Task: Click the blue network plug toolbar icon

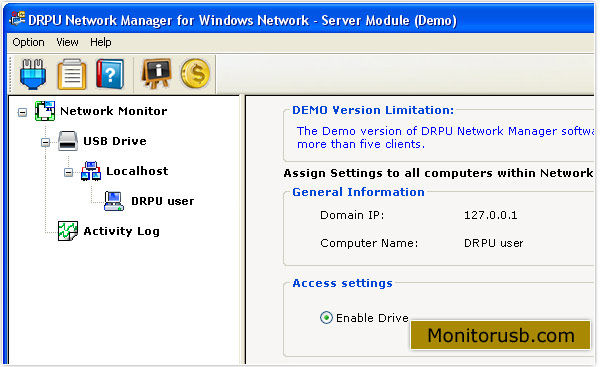Action: (x=33, y=74)
